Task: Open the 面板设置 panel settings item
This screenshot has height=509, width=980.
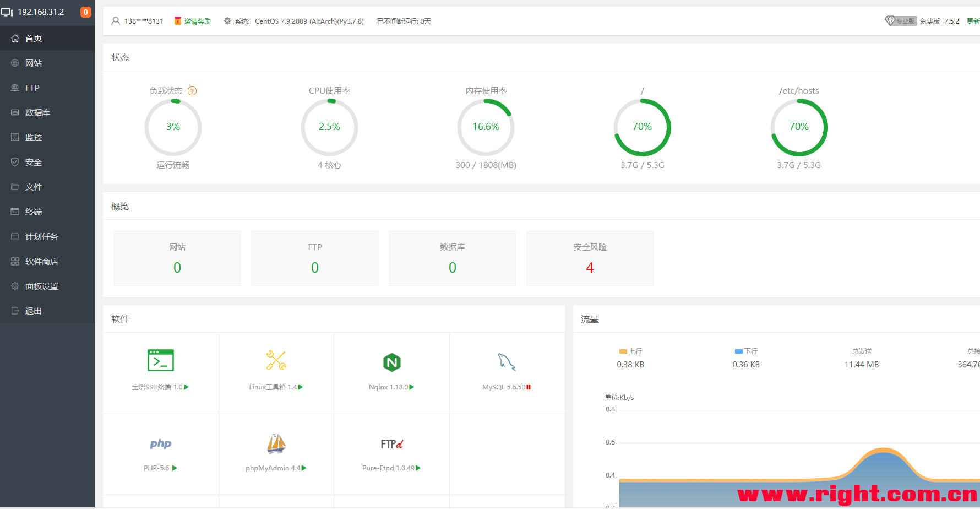Action: [47, 286]
